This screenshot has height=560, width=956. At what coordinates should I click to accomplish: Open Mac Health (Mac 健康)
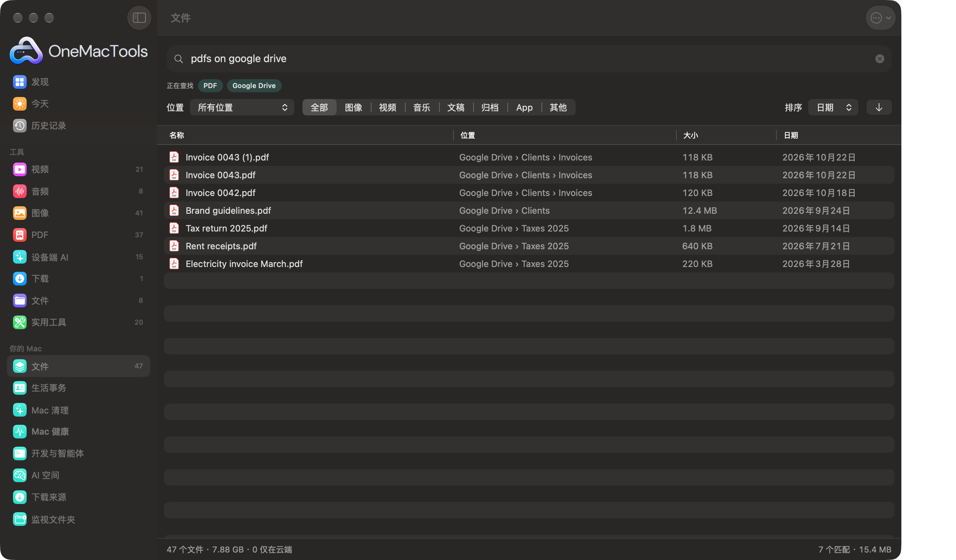coord(78,431)
